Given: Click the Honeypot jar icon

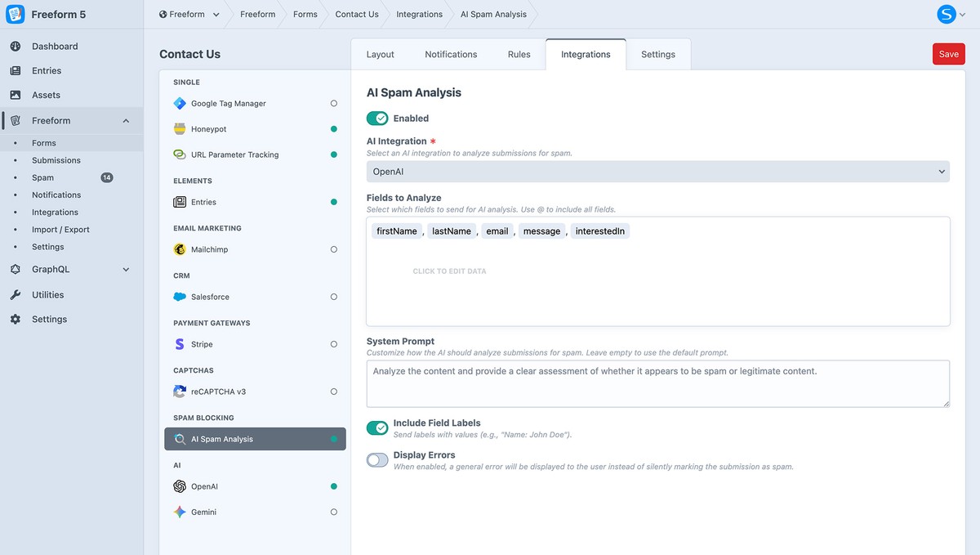Looking at the screenshot, I should click(x=180, y=129).
